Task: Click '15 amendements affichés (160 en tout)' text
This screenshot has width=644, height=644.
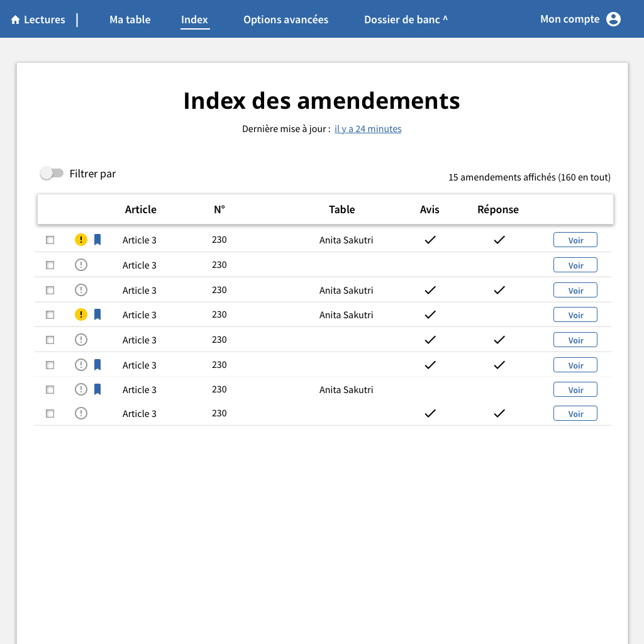Action: coord(530,177)
